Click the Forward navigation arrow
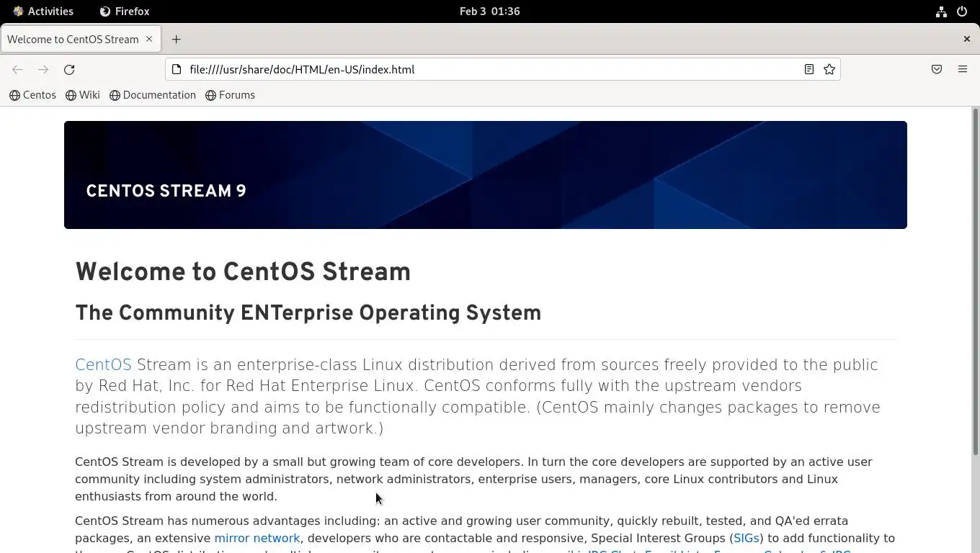Viewport: 980px width, 553px height. click(43, 70)
